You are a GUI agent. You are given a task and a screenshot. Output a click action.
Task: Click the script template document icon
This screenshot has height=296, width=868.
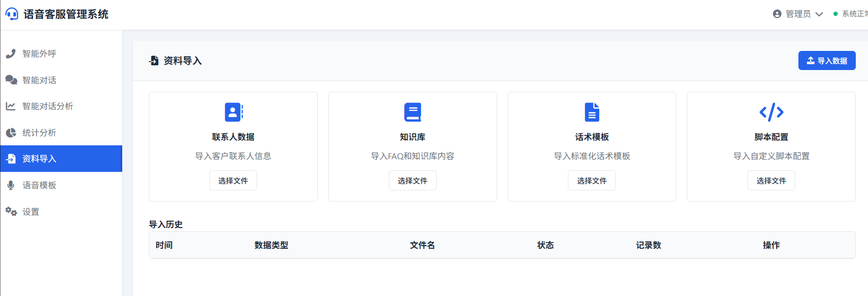[x=592, y=112]
